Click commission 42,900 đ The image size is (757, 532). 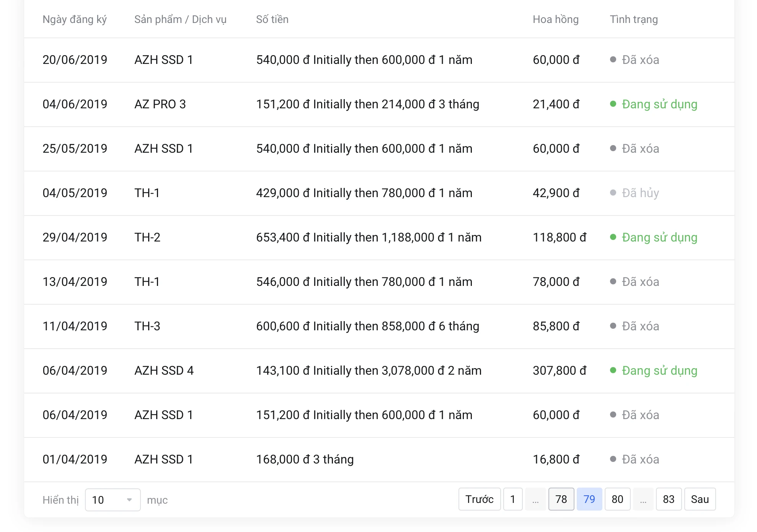(556, 193)
